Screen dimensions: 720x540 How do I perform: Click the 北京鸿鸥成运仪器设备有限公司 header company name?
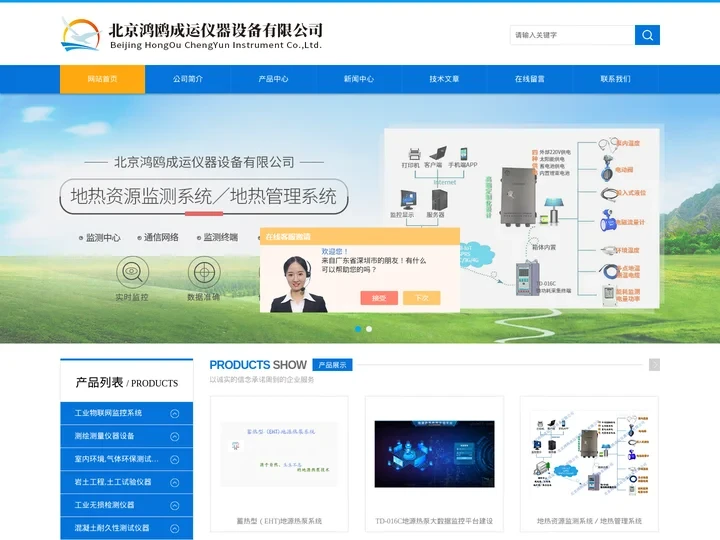216,30
